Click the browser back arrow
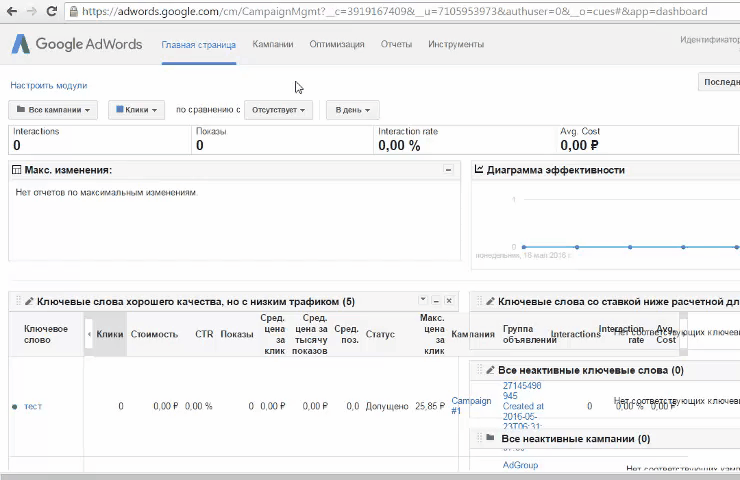Viewport: 740px width, 480px height. 11,12
